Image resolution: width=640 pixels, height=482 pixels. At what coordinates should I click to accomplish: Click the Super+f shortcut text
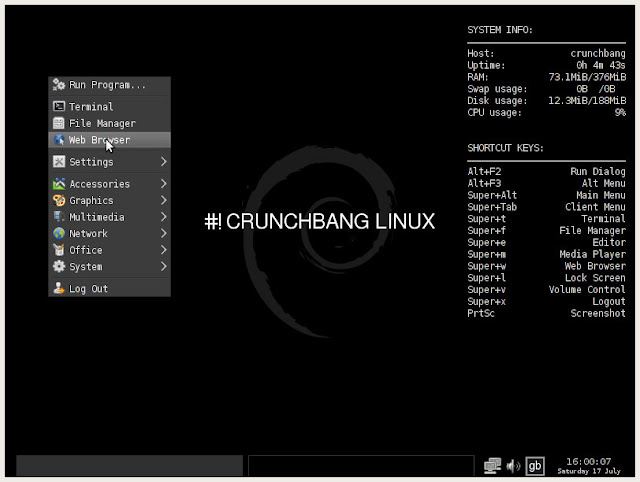click(x=487, y=231)
